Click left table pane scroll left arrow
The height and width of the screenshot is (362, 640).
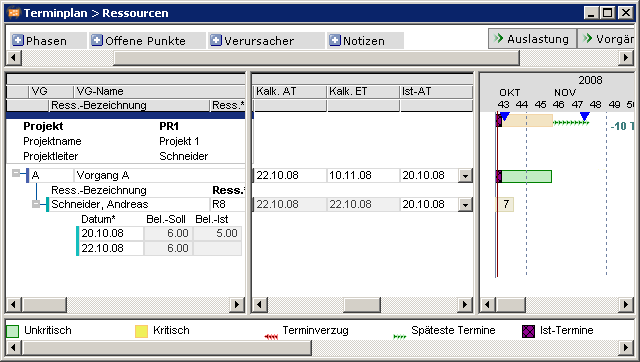click(14, 304)
